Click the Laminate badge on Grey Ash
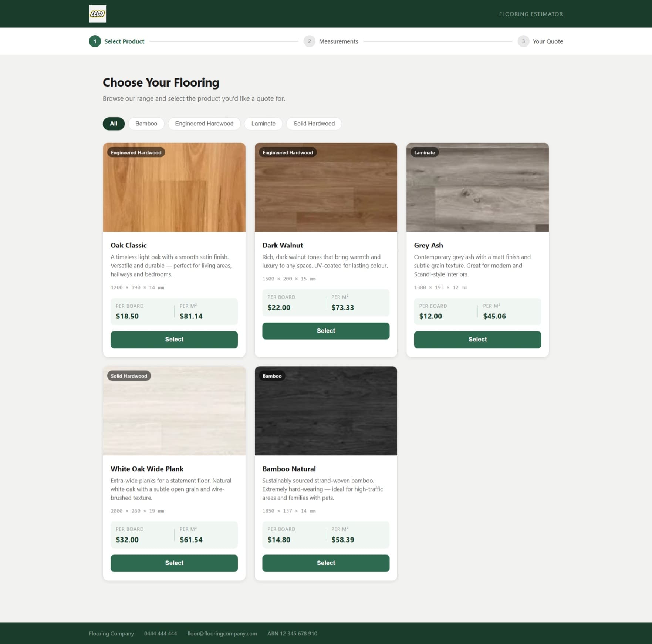Viewport: 652px width, 644px height. point(424,152)
